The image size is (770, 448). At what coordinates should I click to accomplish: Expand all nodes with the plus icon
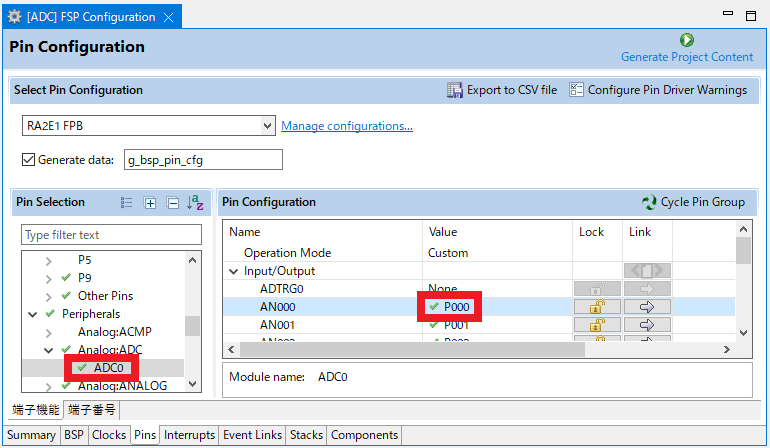click(150, 202)
